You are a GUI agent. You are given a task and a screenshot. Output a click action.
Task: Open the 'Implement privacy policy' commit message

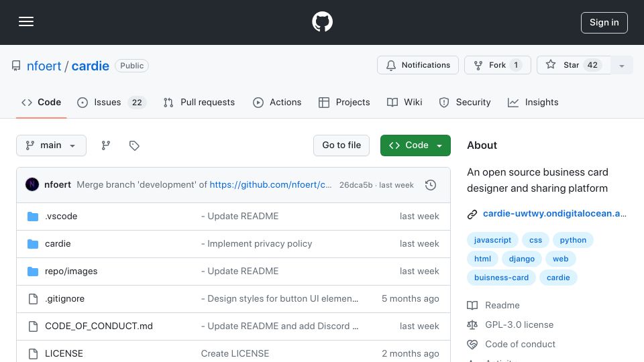[257, 244]
